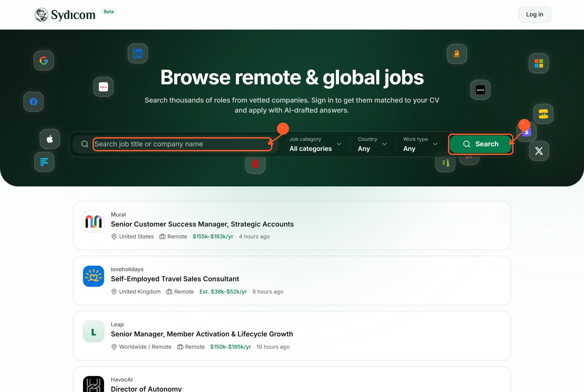
Task: Click the Mural company logo
Action: tap(94, 222)
